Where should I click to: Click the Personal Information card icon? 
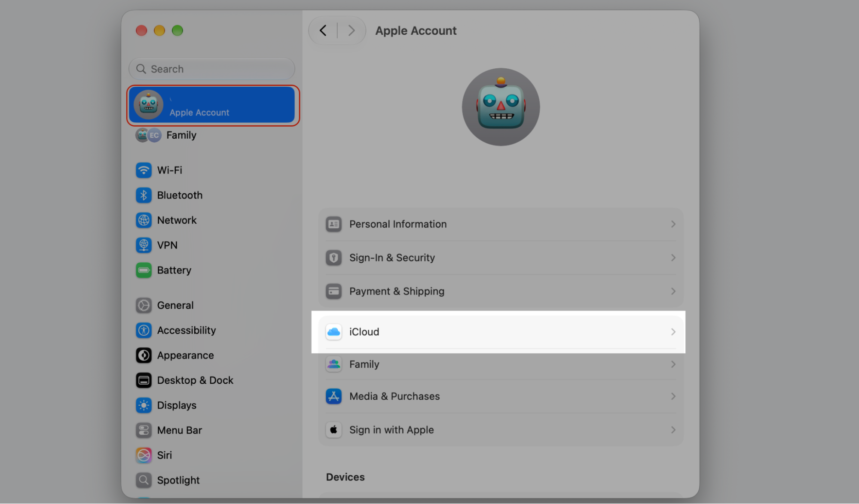coord(333,224)
